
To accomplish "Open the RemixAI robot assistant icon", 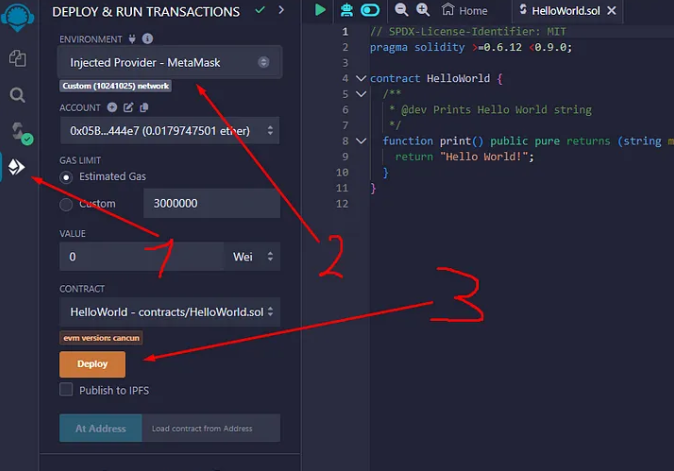I will [x=346, y=10].
